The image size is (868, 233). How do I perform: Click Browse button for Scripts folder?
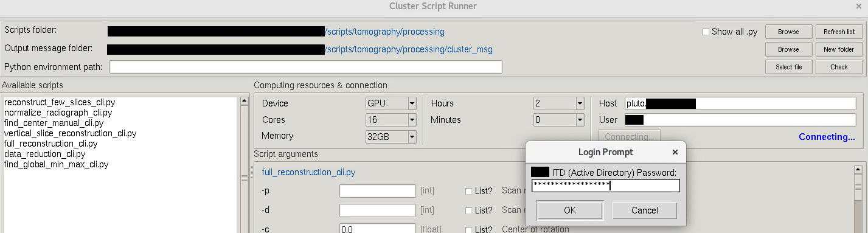[788, 32]
